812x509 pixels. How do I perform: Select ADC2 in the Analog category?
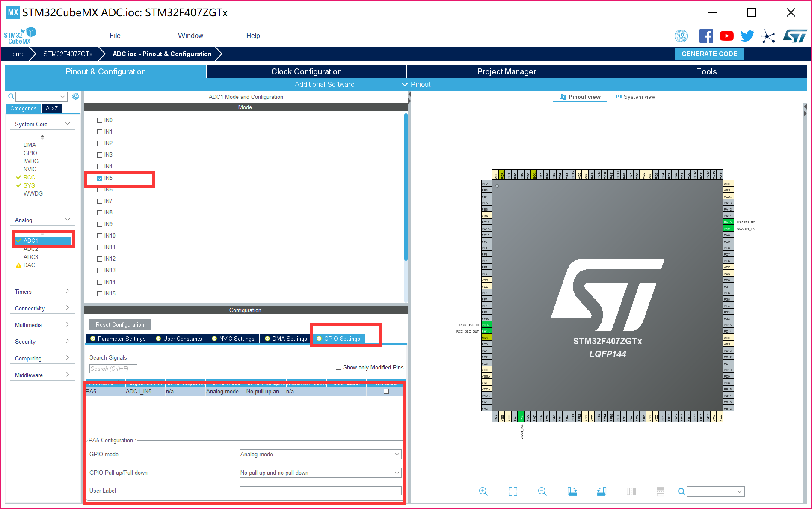[31, 249]
